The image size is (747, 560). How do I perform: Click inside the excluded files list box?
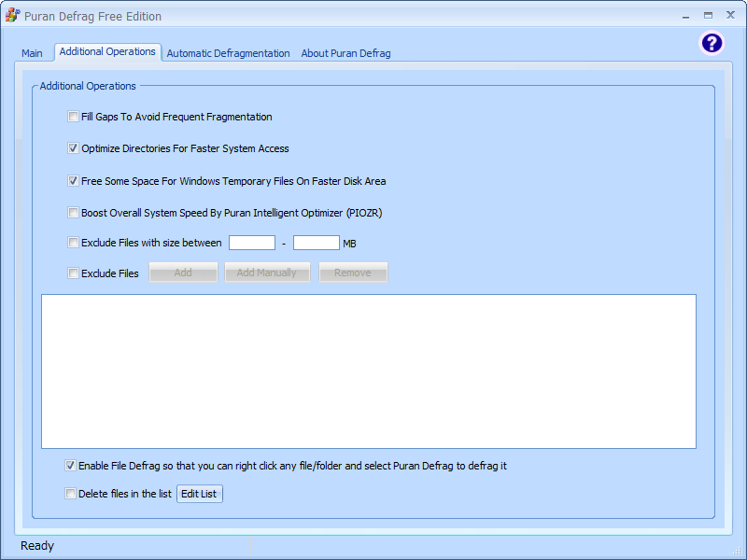tap(369, 371)
